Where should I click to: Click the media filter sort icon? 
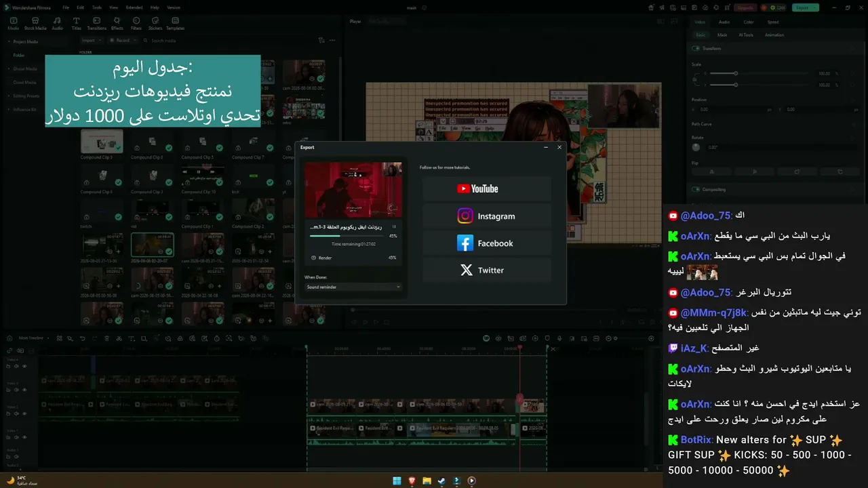321,40
